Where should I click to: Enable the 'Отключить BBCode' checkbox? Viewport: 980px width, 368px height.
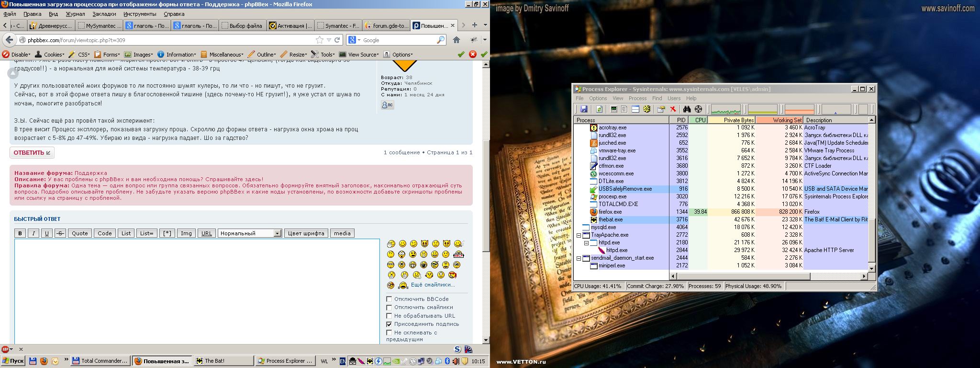389,299
